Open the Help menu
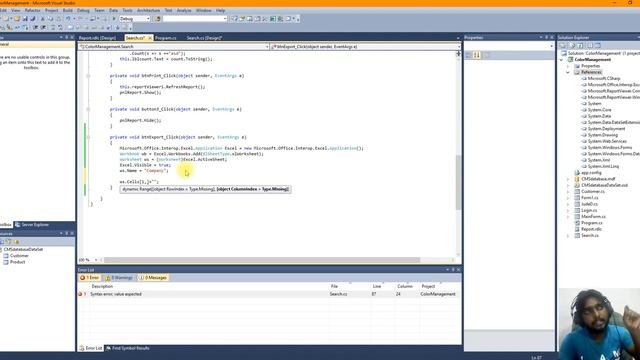Image resolution: width=640 pixels, height=360 pixels. [221, 10]
